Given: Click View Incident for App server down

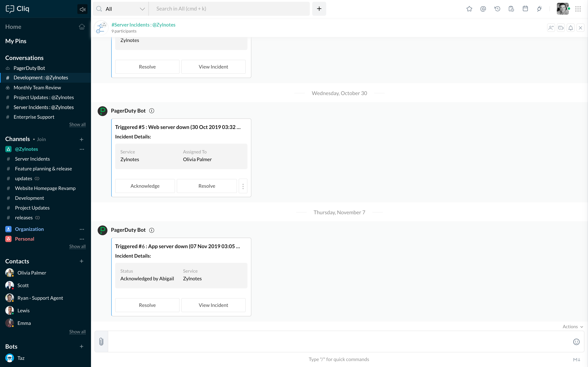Looking at the screenshot, I should 213,305.
